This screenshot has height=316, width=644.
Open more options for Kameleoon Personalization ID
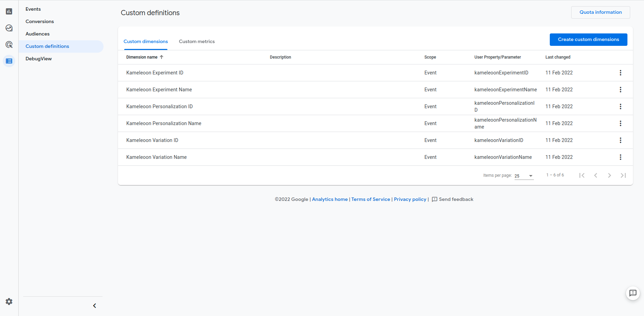(620, 106)
